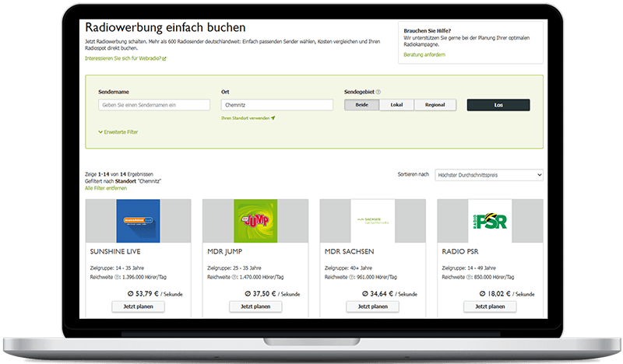Open the Sunshine Live logo thumbnail
The image size is (623, 364).
pyautogui.click(x=138, y=221)
